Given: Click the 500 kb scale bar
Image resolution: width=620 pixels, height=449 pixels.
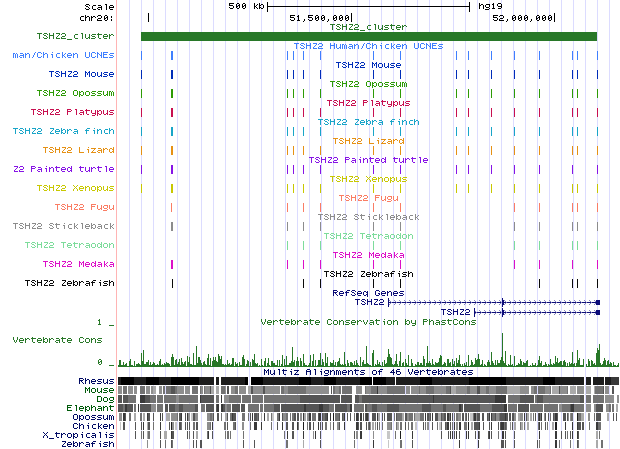Looking at the screenshot, I should tap(368, 6).
